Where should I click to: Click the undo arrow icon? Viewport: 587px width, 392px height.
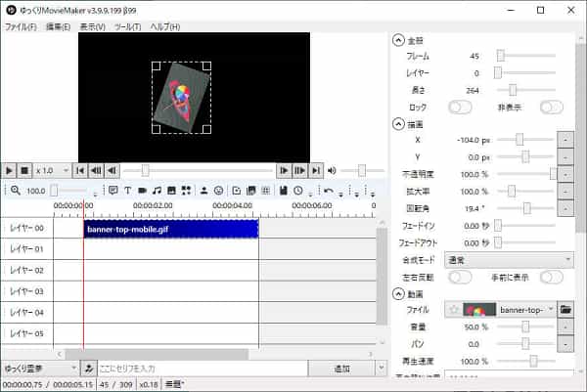[x=329, y=191]
